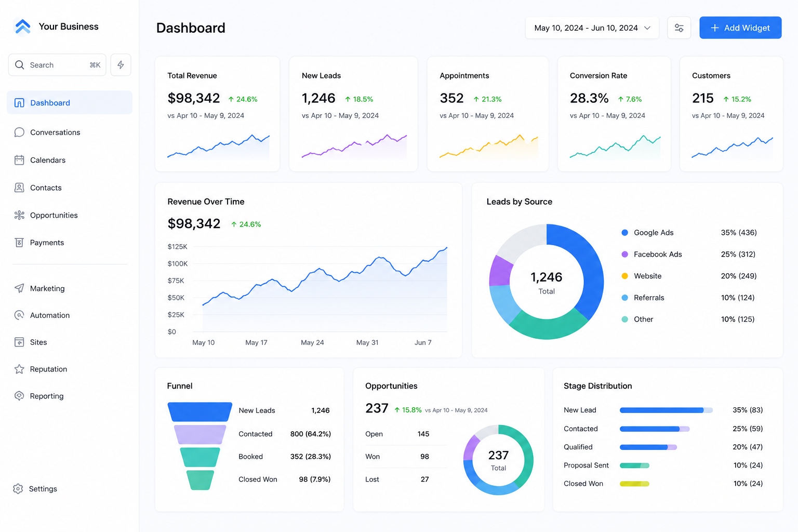This screenshot has width=798, height=532.
Task: Click the Conversion Rate value 28.3%
Action: [589, 98]
